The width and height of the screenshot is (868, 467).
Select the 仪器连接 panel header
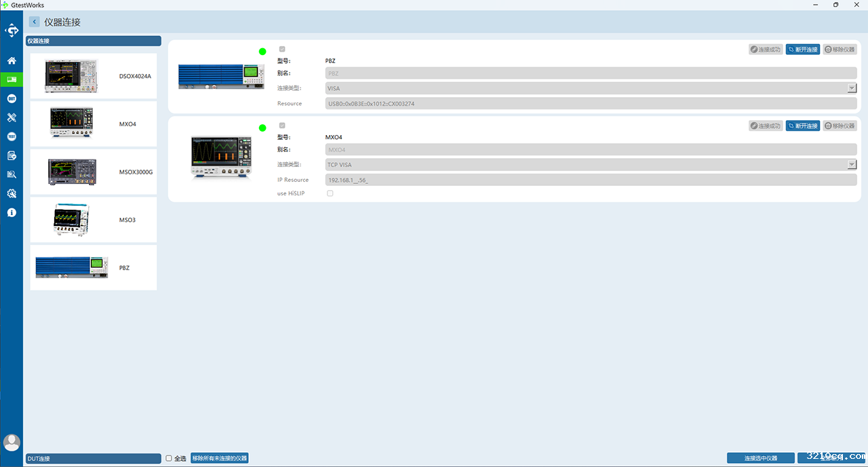click(93, 41)
